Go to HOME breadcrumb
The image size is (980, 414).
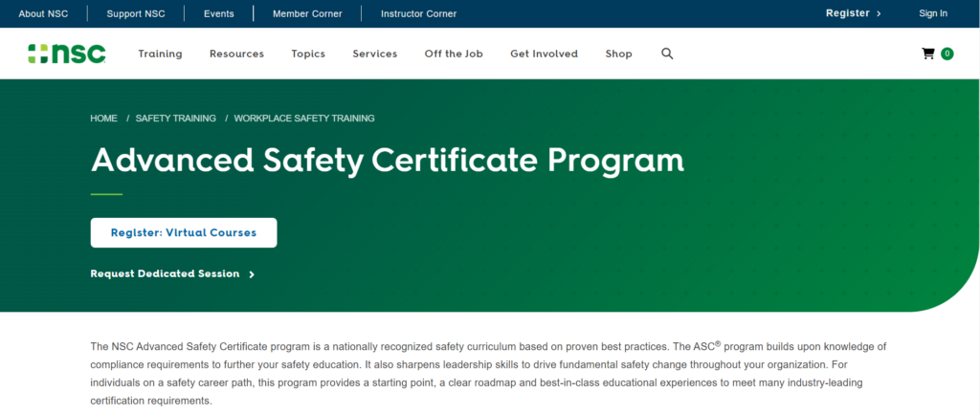[103, 118]
